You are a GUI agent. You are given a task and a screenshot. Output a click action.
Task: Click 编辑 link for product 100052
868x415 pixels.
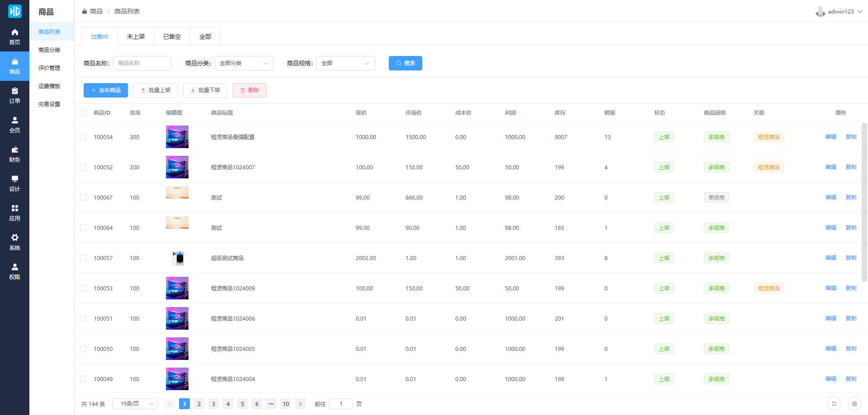[830, 167]
